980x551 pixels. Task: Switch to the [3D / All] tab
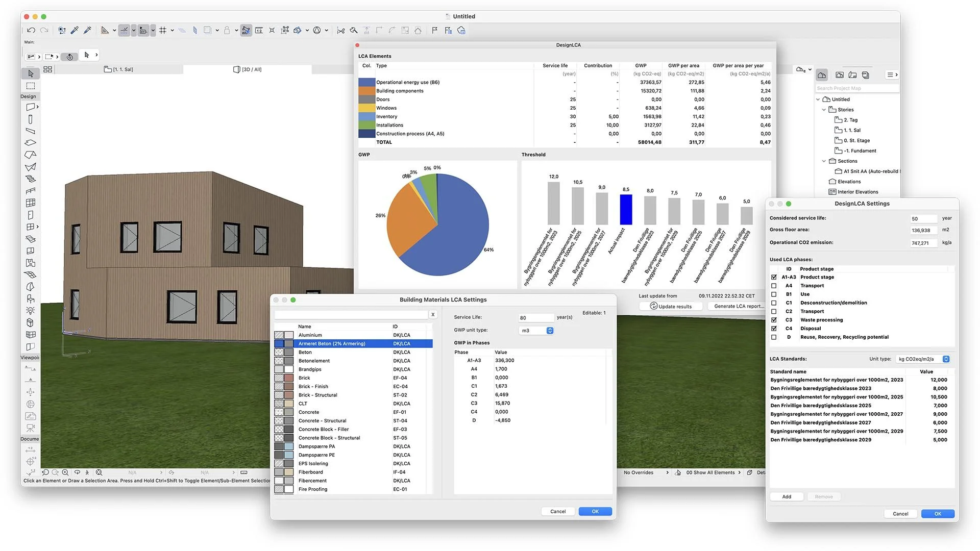(248, 69)
